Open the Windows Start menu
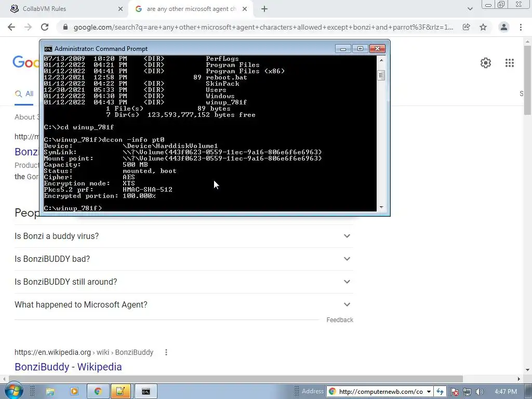The height and width of the screenshot is (399, 532). (x=13, y=391)
